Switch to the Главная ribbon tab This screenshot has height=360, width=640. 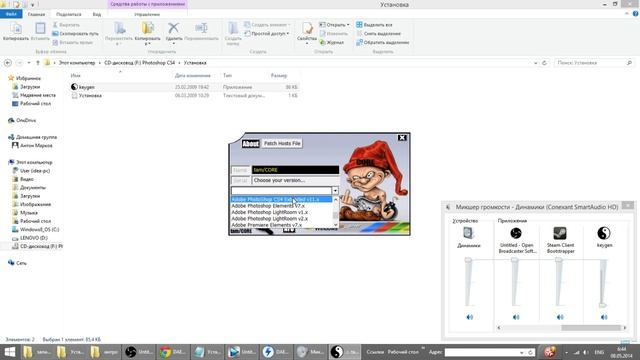coord(36,14)
